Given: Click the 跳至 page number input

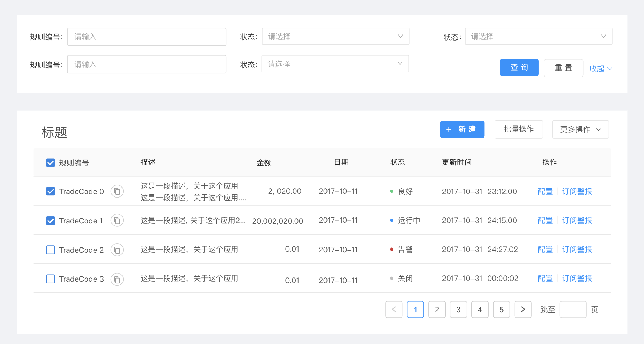Looking at the screenshot, I should [573, 309].
